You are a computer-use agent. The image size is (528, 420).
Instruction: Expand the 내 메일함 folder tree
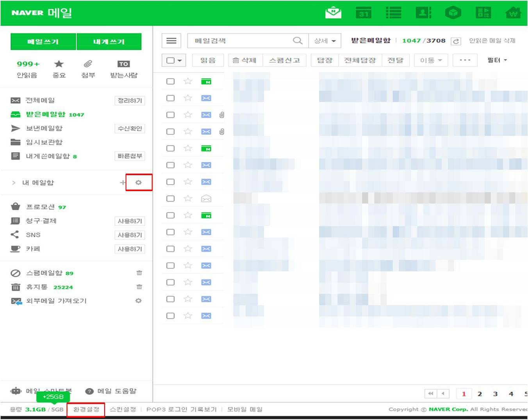click(14, 183)
